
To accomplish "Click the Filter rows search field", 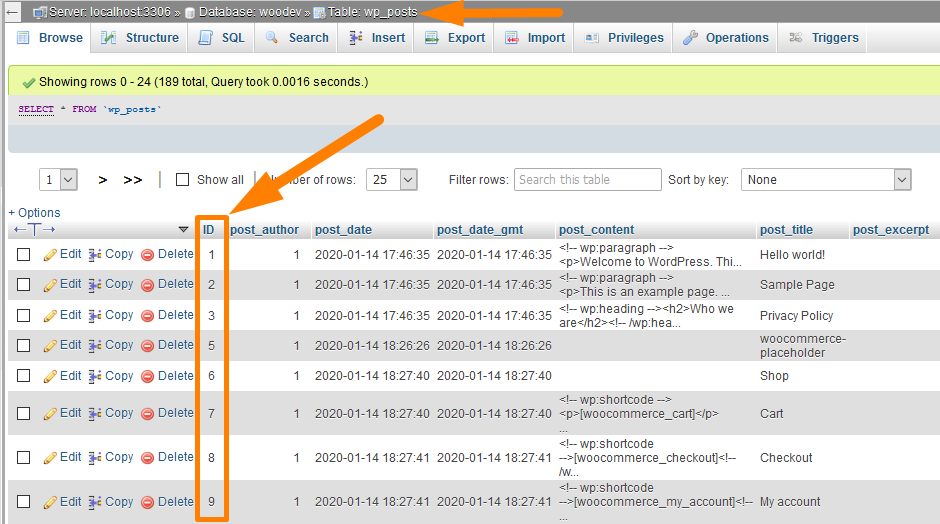I will coord(587,180).
